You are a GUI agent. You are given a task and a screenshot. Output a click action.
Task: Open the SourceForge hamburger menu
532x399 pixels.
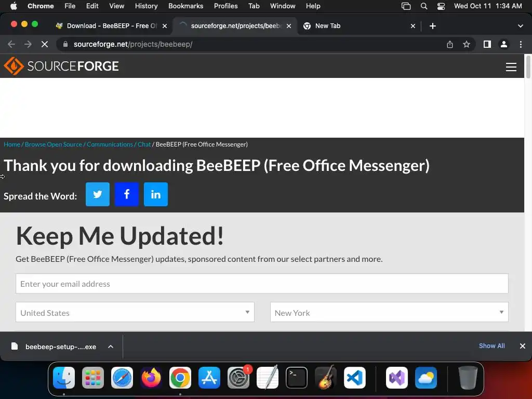(x=511, y=67)
